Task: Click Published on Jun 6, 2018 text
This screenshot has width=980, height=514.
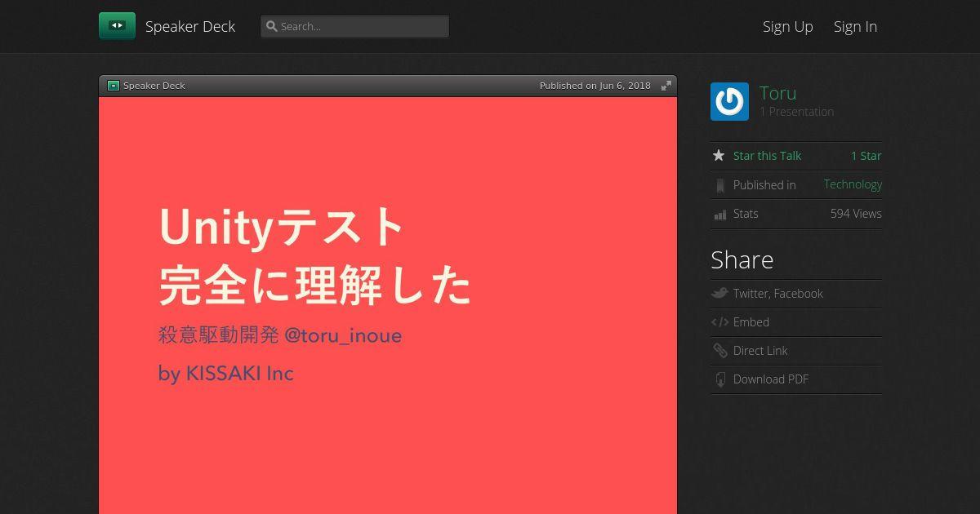Action: [x=595, y=86]
